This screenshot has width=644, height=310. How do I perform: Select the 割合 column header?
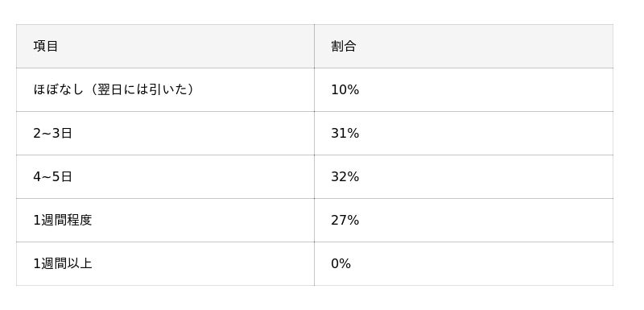coord(464,46)
